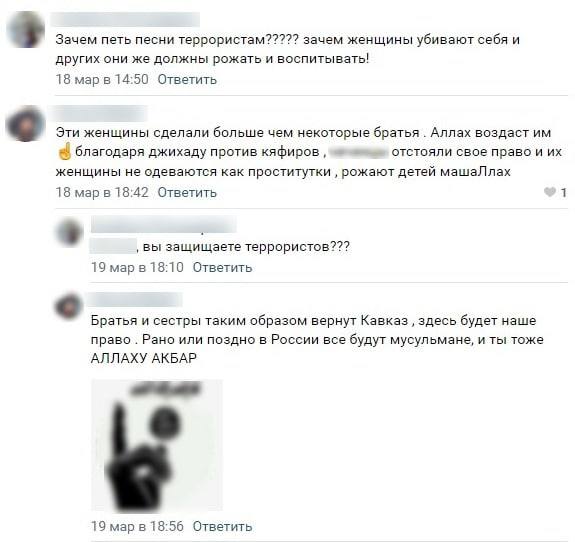Reply to the comment dated 18 мар в 14:50
This screenshot has height=542, width=575.
tap(187, 80)
